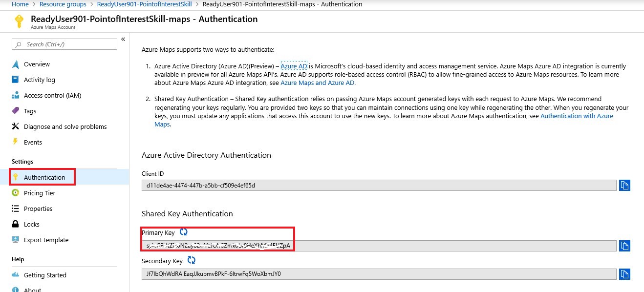644x292 pixels.
Task: Click the Secondary Key field
Action: [x=379, y=274]
